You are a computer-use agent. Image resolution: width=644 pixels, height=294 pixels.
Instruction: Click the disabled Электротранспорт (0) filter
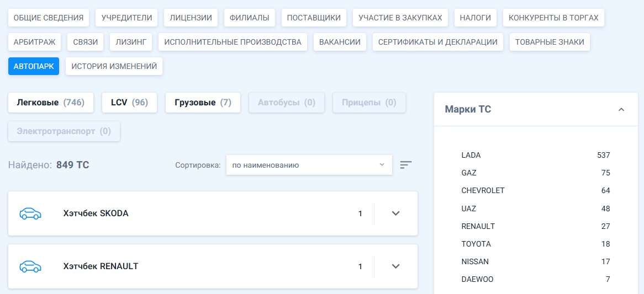[x=64, y=131]
